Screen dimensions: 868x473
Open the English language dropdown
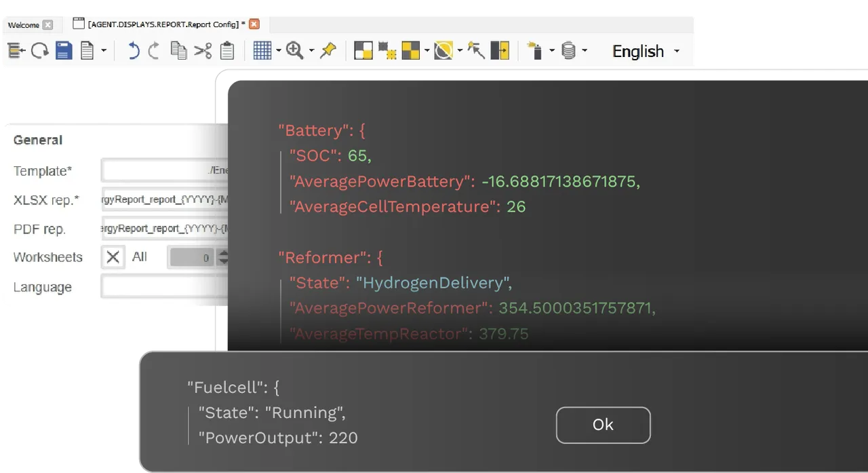646,52
